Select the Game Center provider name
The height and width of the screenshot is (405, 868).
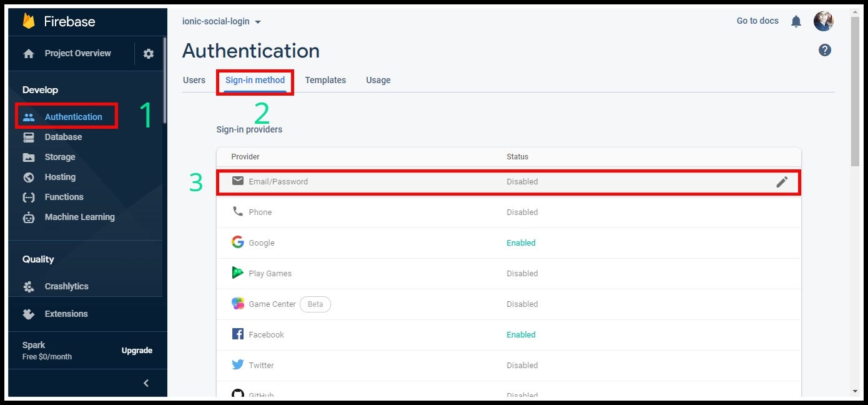(x=272, y=304)
